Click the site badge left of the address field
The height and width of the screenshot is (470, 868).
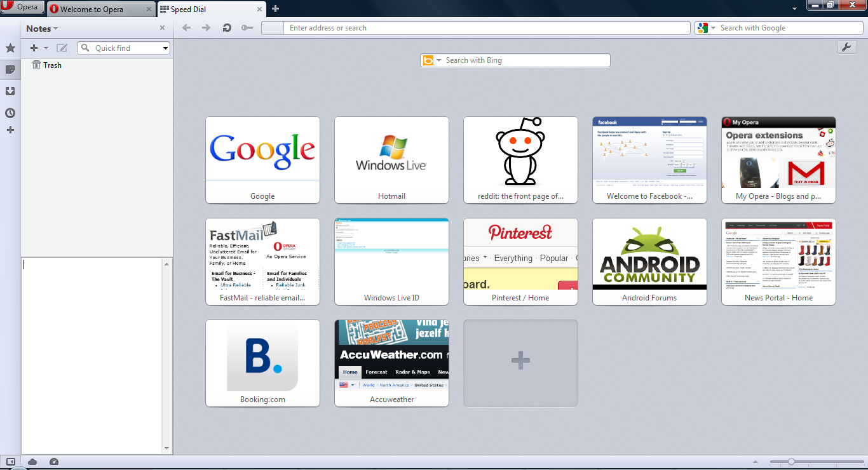click(x=272, y=28)
